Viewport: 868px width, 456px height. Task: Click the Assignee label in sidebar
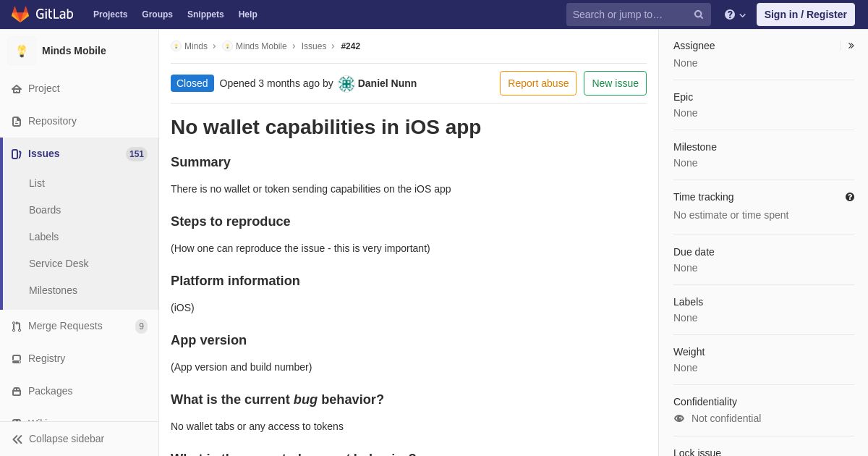point(694,46)
